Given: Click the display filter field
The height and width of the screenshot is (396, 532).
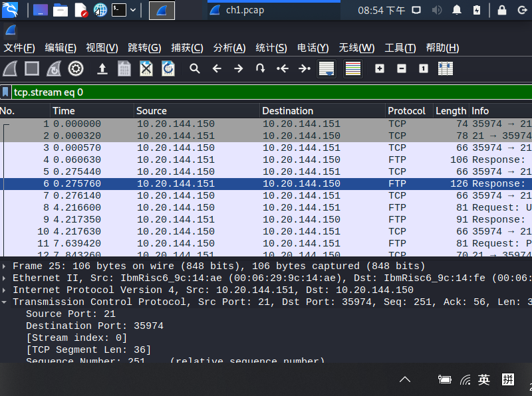Looking at the screenshot, I should coord(271,92).
